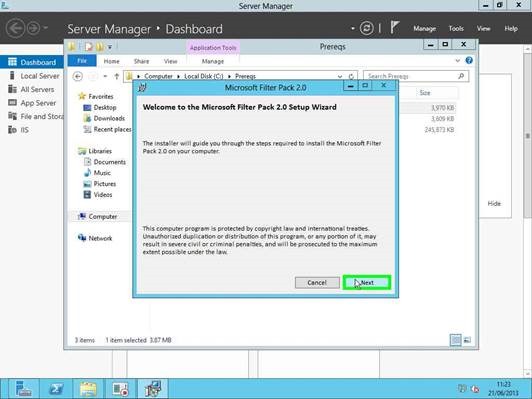Expand address bar history dropdown
532x399 pixels.
point(340,76)
